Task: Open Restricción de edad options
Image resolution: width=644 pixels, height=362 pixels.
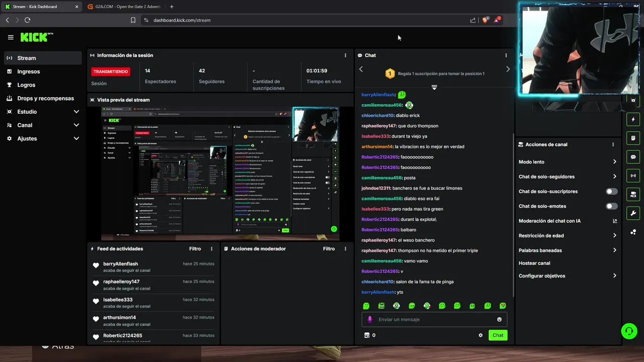Action: click(568, 235)
